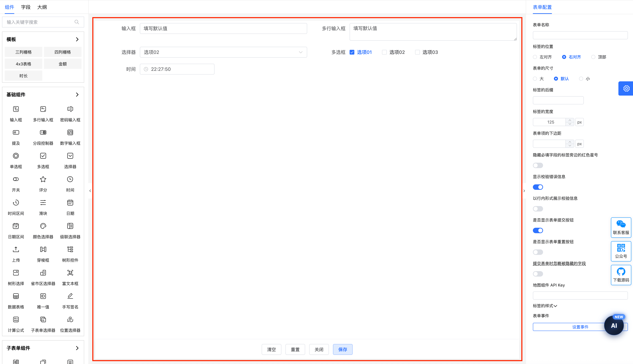Select the 评分 star component icon
This screenshot has width=633, height=364.
43,179
